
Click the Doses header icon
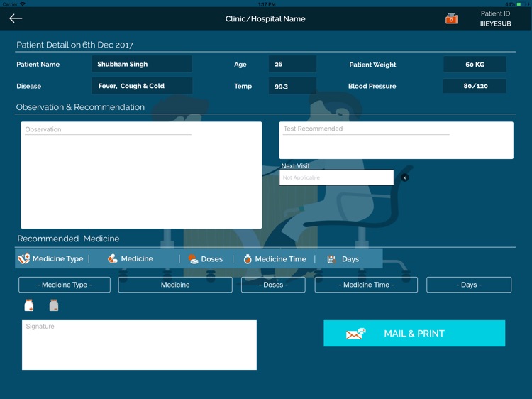point(193,259)
